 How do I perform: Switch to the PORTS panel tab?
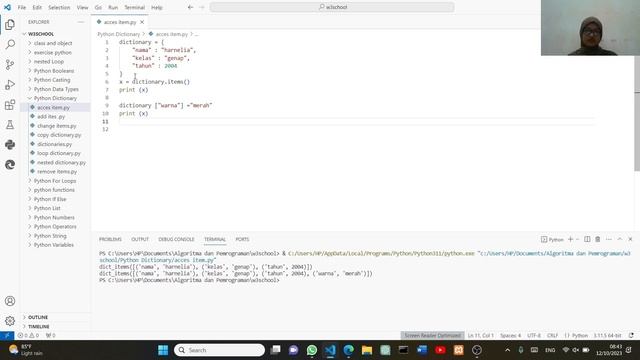[x=242, y=239]
